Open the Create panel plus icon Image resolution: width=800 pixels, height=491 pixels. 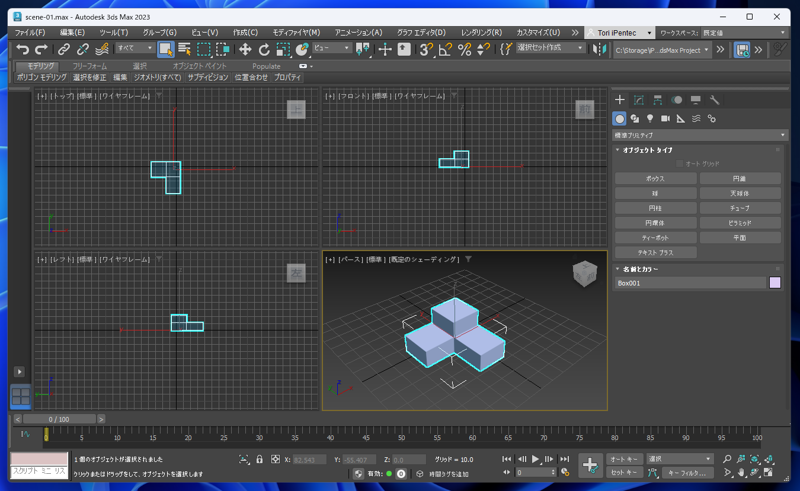619,100
